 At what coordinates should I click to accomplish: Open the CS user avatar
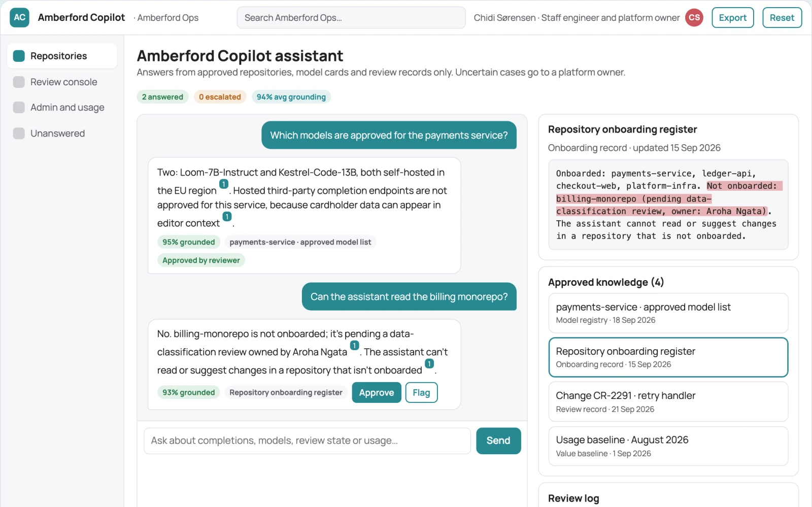pyautogui.click(x=694, y=17)
